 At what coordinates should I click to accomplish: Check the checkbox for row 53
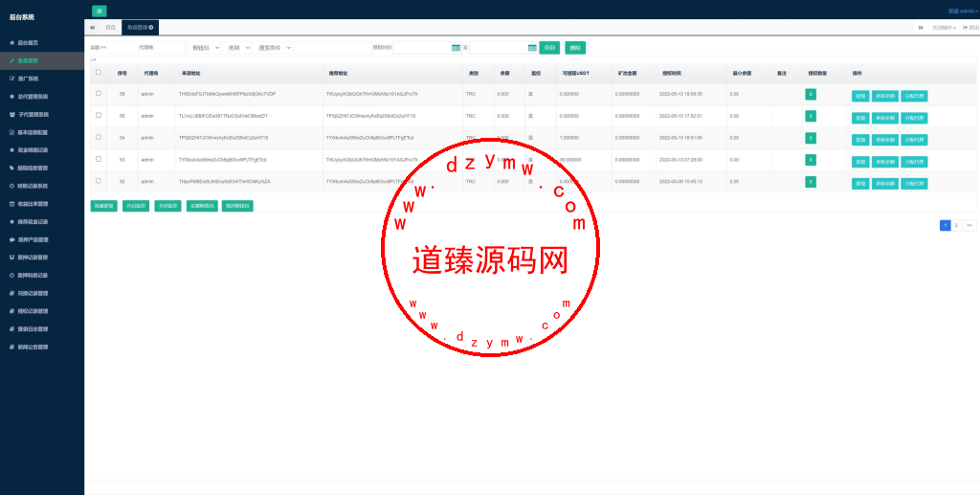(x=99, y=159)
